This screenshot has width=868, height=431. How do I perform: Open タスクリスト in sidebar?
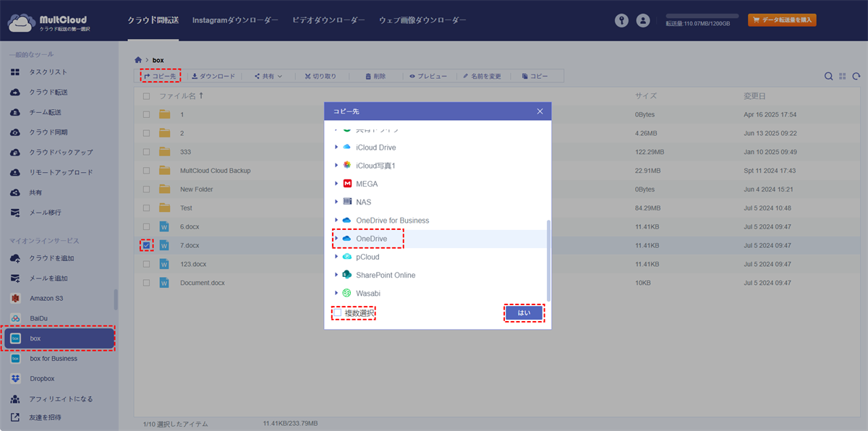pyautogui.click(x=48, y=72)
